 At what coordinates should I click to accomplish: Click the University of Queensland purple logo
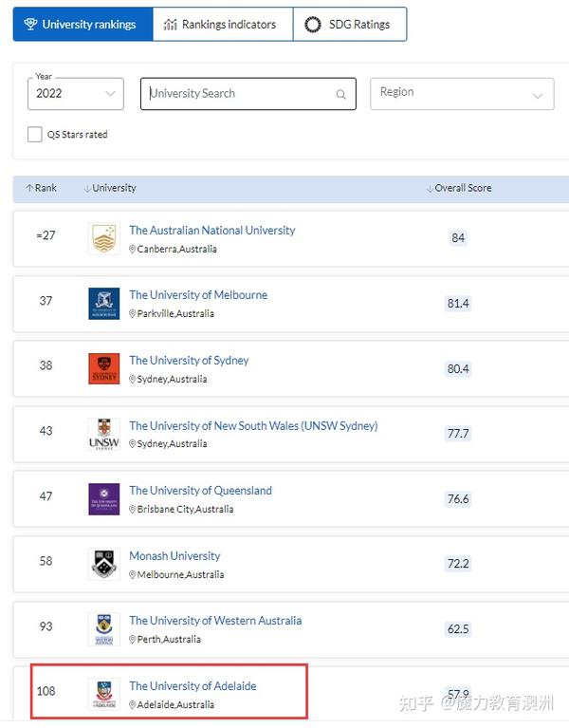(104, 499)
